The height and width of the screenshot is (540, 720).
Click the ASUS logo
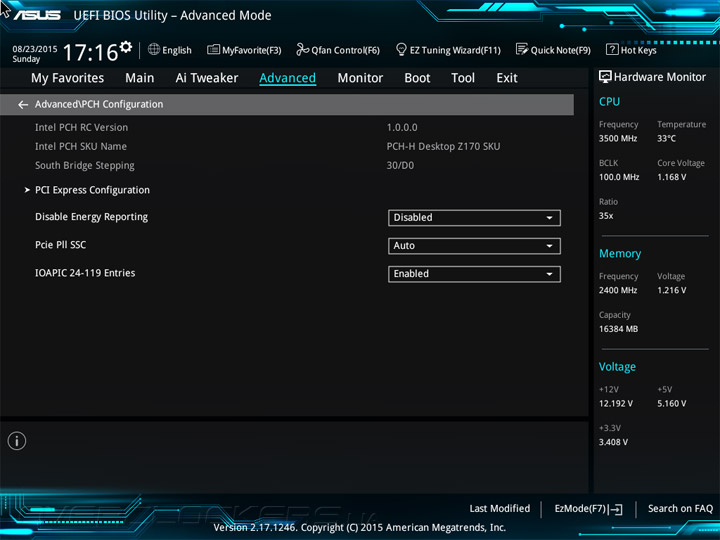tap(37, 15)
